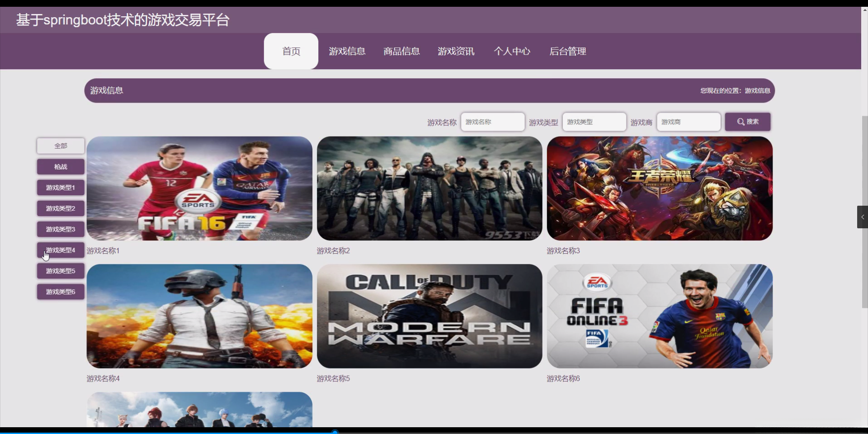The image size is (868, 434).
Task: Focus the 游戏名称 search input
Action: (493, 122)
